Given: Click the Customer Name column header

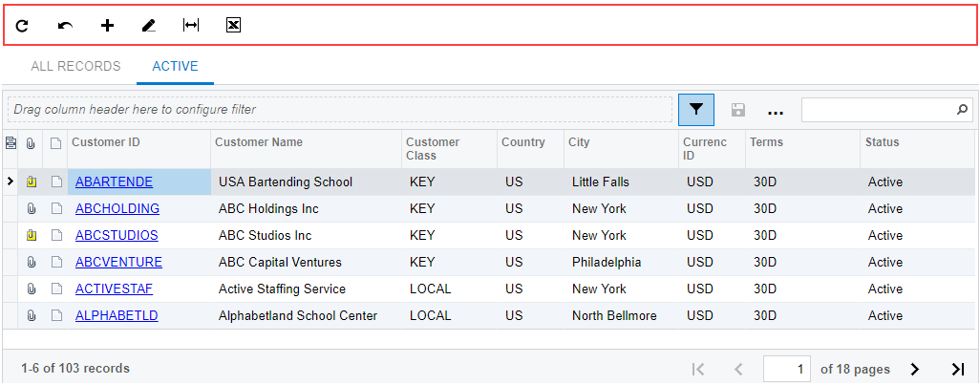Looking at the screenshot, I should coord(259,142).
